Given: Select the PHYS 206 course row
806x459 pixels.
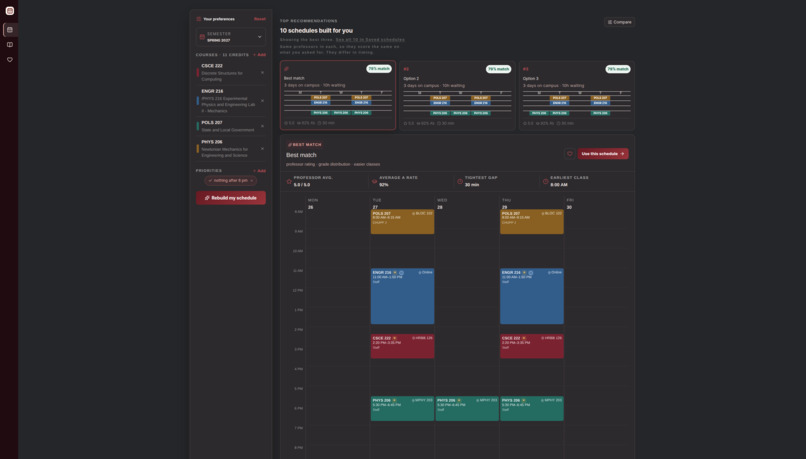Looking at the screenshot, I should coord(231,149).
